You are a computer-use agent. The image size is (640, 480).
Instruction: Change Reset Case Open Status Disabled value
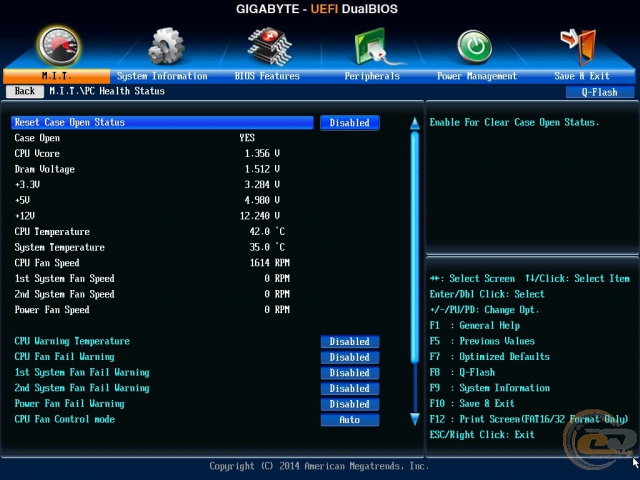pos(350,123)
